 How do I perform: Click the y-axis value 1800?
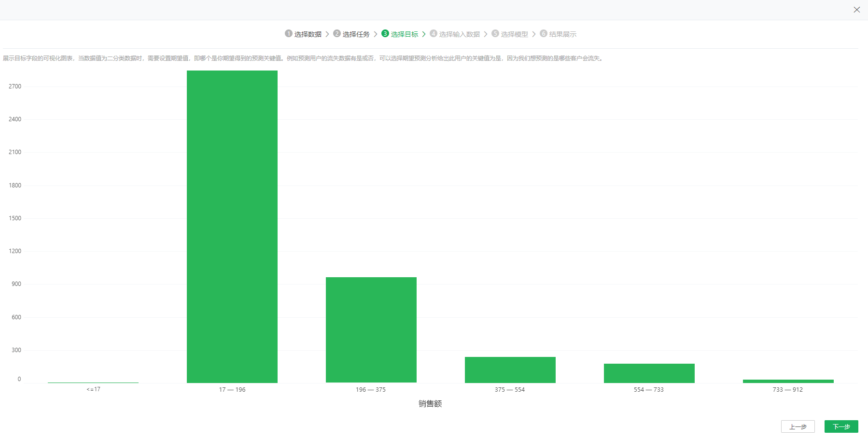pos(15,185)
